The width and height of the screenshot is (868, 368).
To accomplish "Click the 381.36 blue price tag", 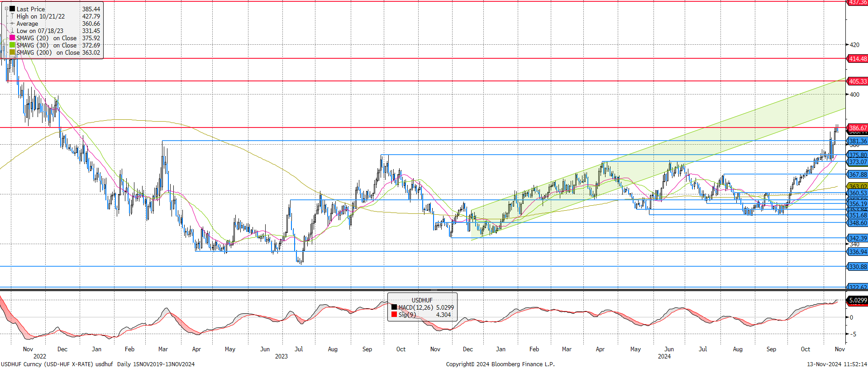I will (858, 141).
